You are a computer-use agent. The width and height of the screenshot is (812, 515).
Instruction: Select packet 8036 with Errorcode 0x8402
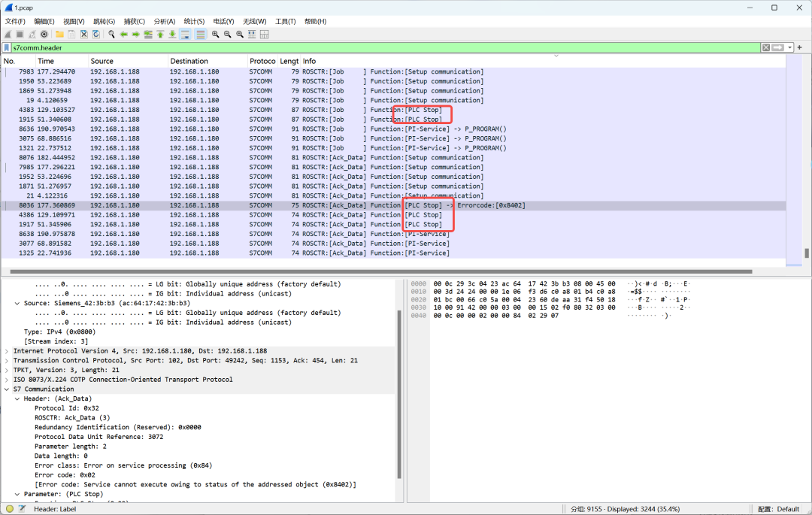coord(393,205)
